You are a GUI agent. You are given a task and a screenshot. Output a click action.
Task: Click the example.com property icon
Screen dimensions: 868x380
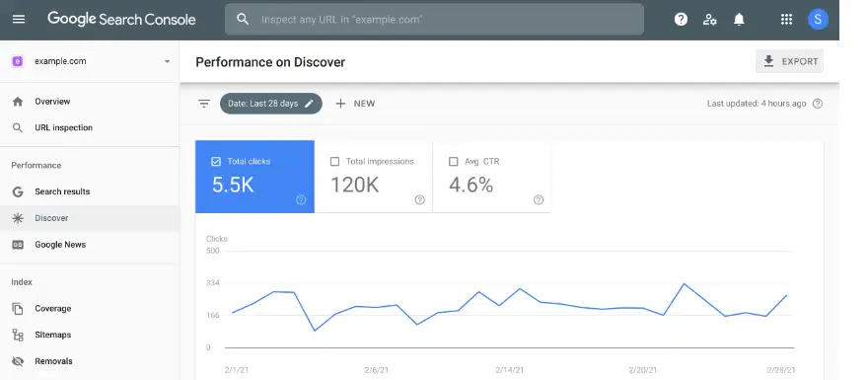coord(17,61)
